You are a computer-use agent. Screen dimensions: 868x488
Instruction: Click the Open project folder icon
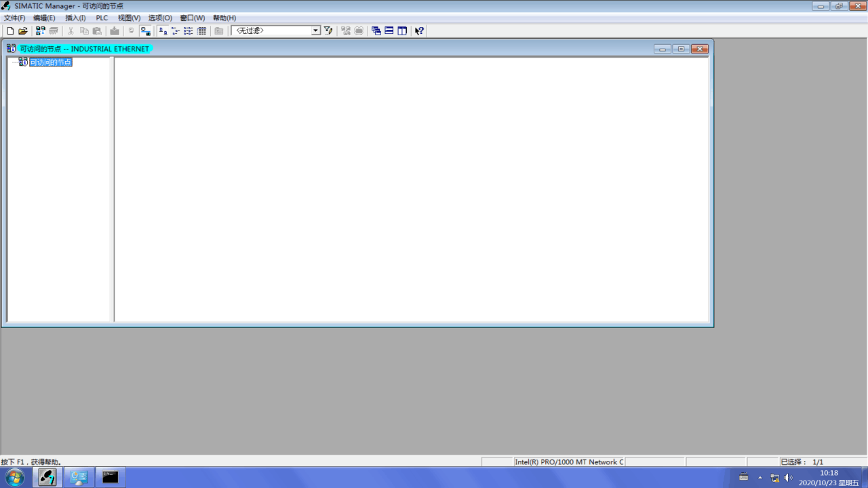(23, 30)
